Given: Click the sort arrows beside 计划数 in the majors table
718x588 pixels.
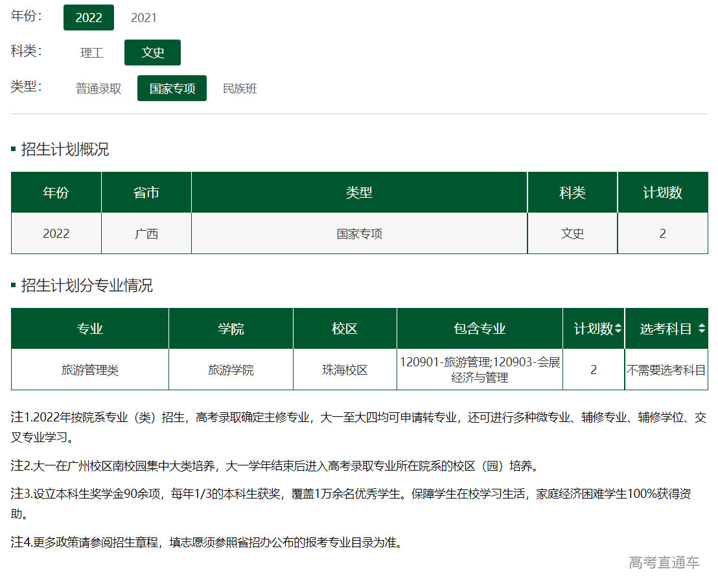Looking at the screenshot, I should tap(618, 329).
